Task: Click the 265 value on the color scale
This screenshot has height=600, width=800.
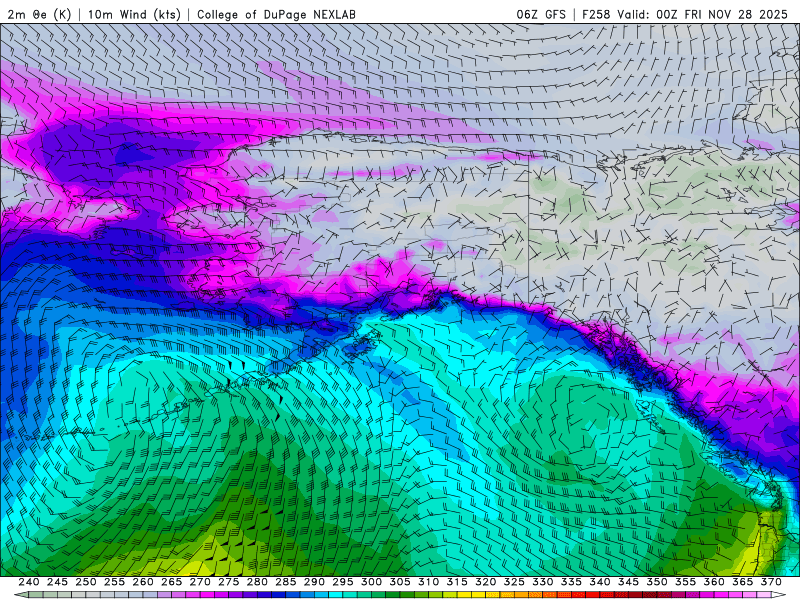Action: (x=171, y=582)
